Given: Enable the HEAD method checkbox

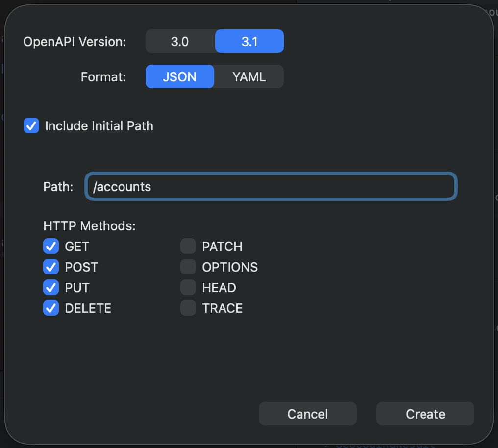Looking at the screenshot, I should [188, 287].
